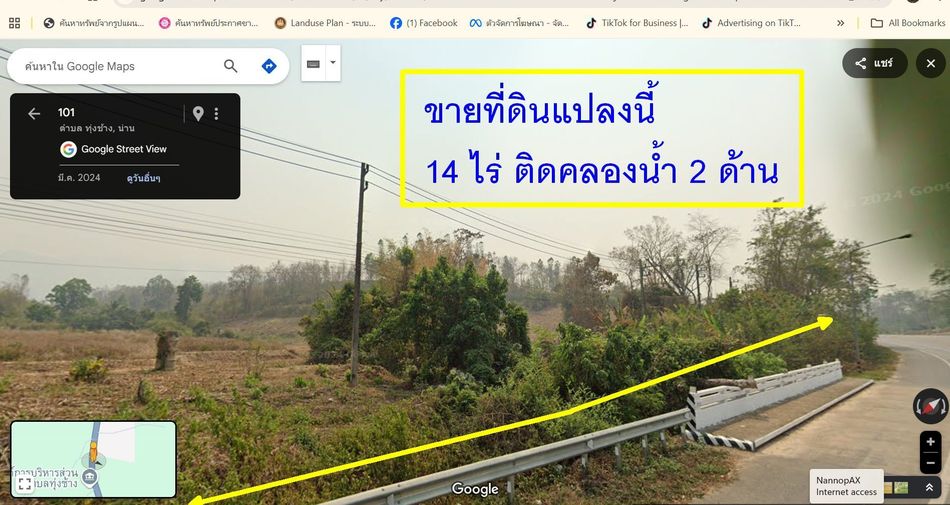Viewport: 950px width, 505px height.
Task: Open the Facebook bookmark
Action: click(424, 23)
